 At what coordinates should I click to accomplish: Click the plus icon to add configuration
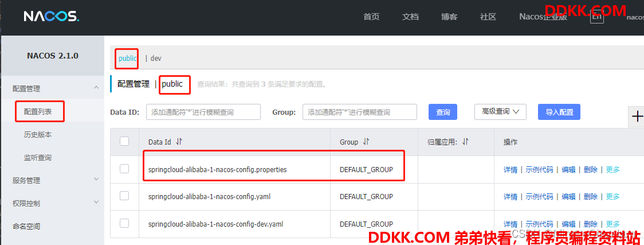637,116
